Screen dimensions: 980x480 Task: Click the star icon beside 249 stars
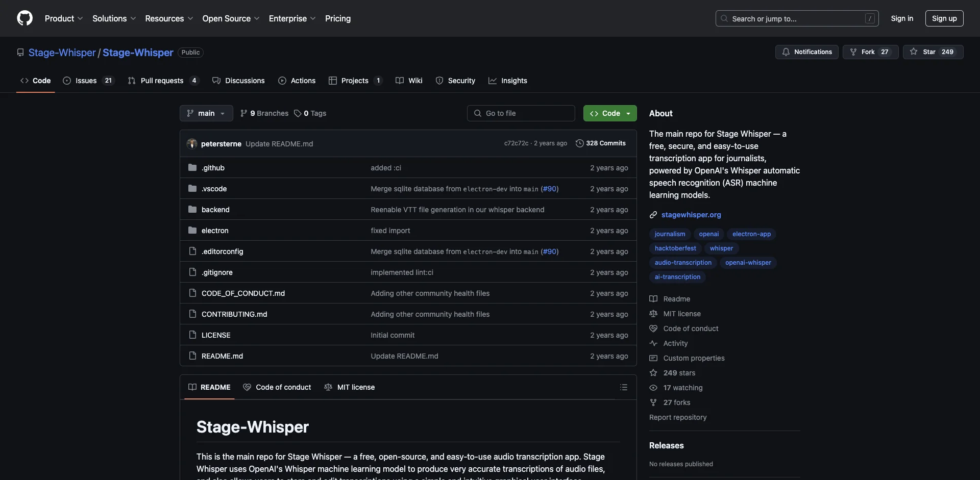tap(653, 373)
